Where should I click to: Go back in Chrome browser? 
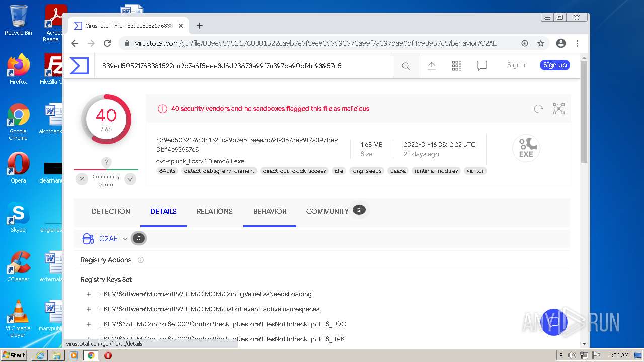point(75,43)
